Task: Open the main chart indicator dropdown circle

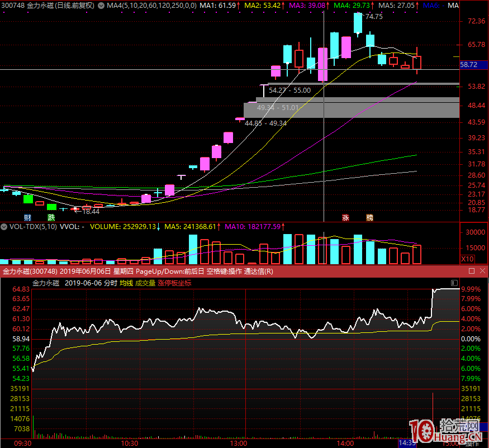Action: coord(101,5)
